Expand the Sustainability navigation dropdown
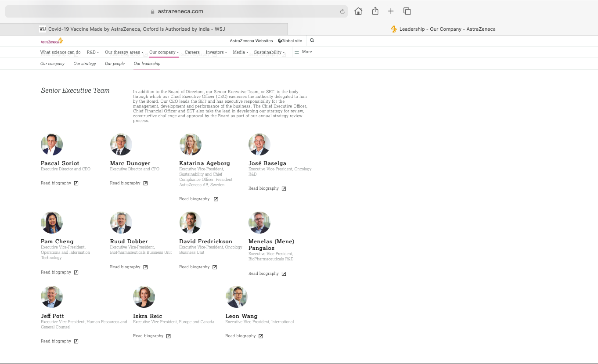Screen dimensions: 598x364 (x=269, y=52)
